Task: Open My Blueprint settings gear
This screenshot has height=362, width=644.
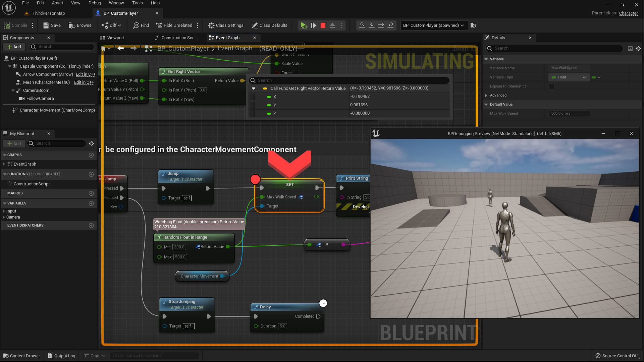Action: (x=91, y=143)
